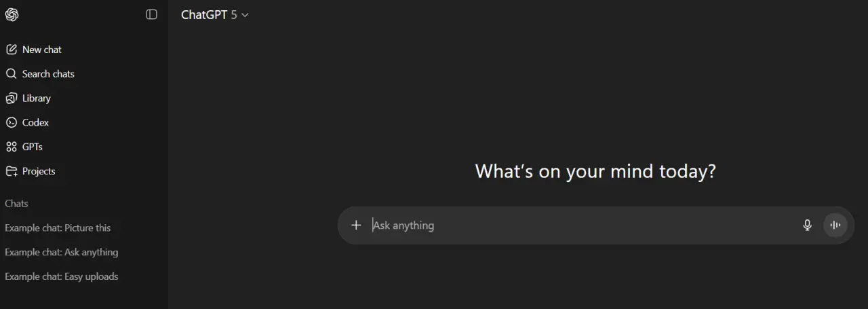Open Example chat: Picture this

[58, 228]
